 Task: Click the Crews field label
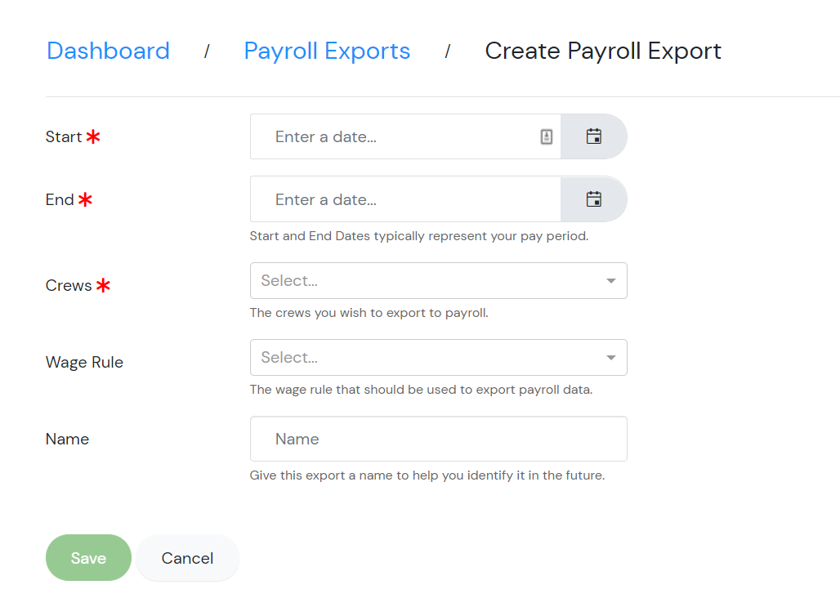(69, 285)
